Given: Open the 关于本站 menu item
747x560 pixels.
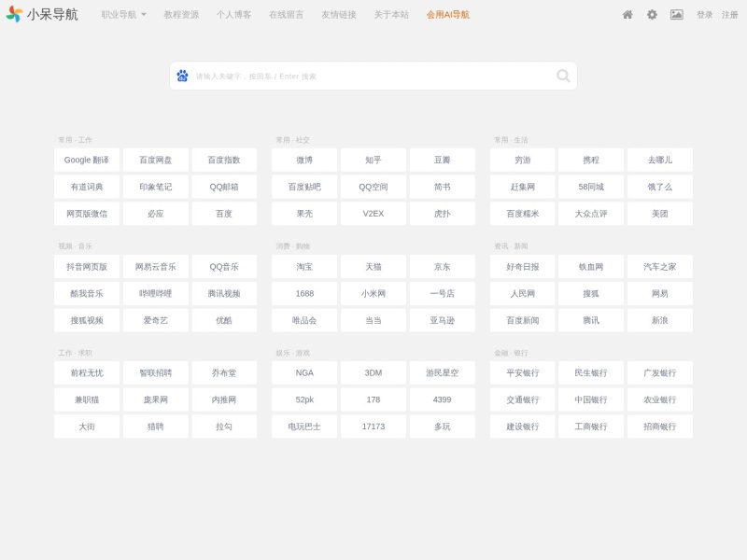Looking at the screenshot, I should click(x=391, y=15).
